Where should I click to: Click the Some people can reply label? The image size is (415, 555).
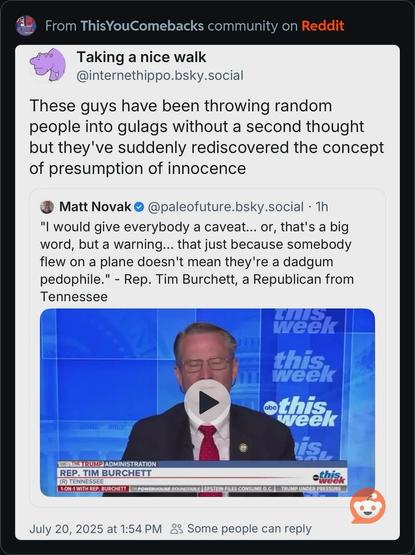[249, 529]
